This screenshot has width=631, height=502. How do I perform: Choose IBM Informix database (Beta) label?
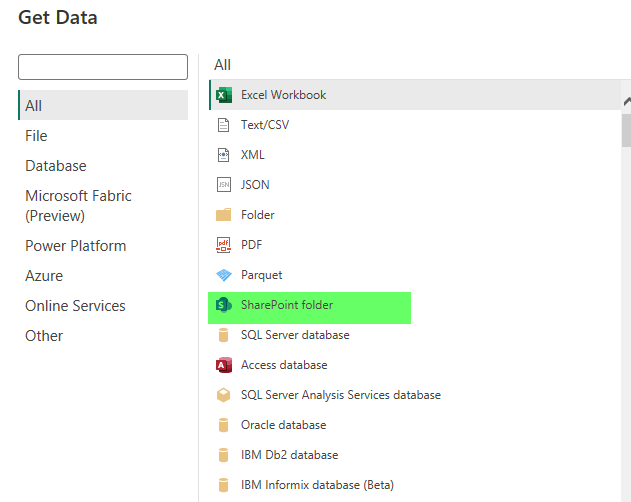point(317,485)
